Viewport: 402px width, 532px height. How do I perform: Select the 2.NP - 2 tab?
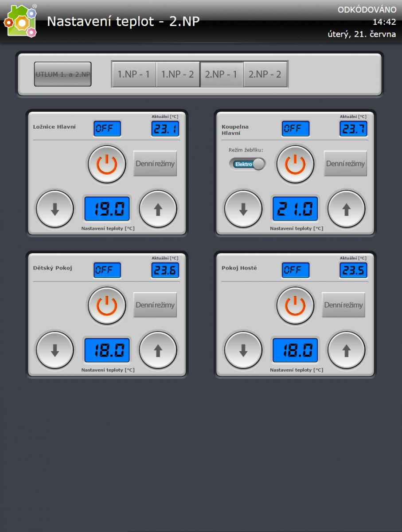pos(265,74)
